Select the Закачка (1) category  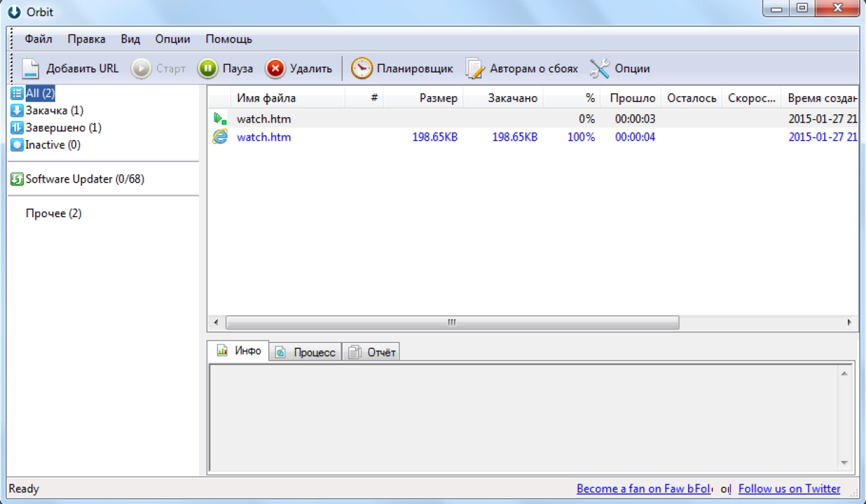tap(54, 110)
